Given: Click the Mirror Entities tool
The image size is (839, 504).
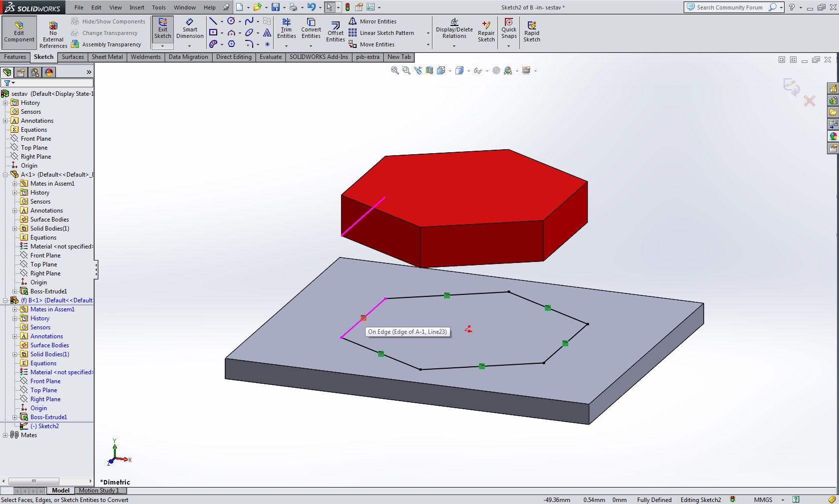Looking at the screenshot, I should (378, 21).
